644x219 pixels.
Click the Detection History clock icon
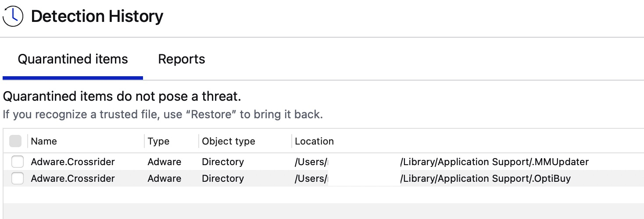[13, 16]
